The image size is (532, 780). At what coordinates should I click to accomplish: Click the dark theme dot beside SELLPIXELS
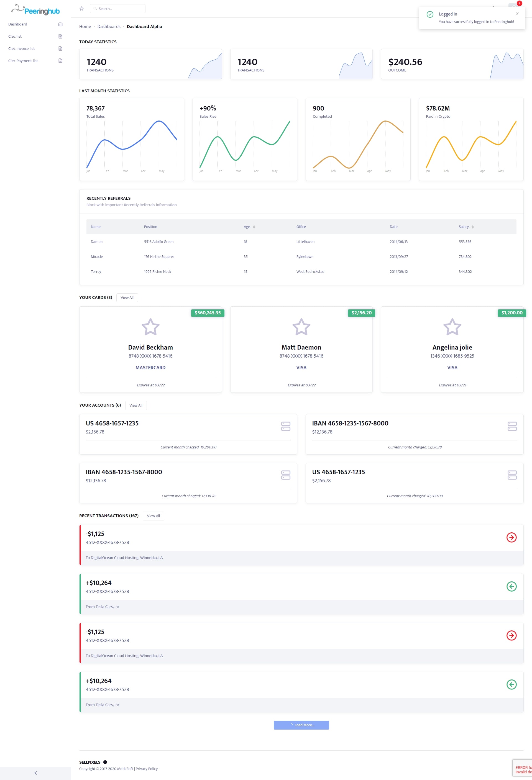click(x=105, y=762)
